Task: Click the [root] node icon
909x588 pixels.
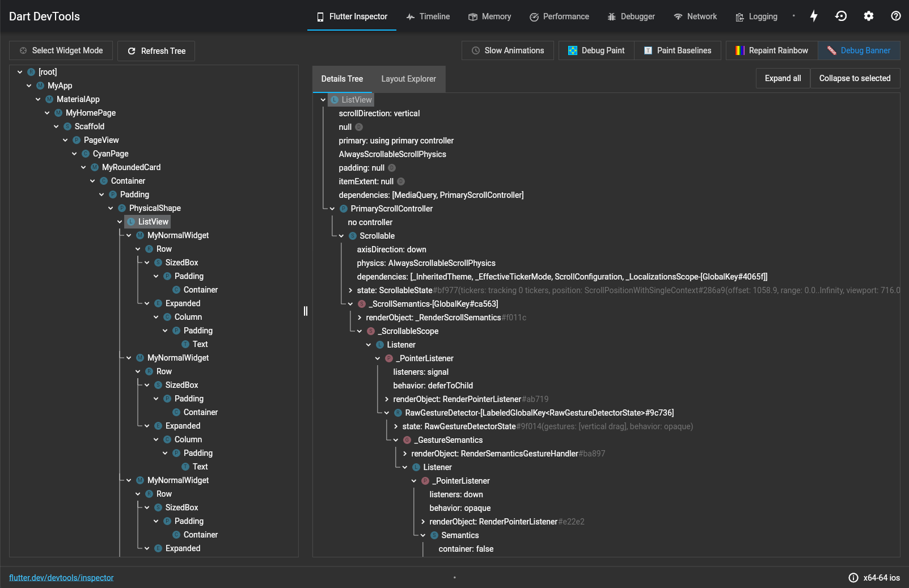Action: 31,72
